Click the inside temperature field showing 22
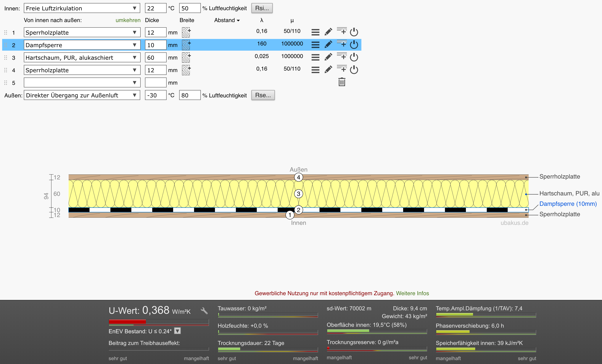 (156, 8)
